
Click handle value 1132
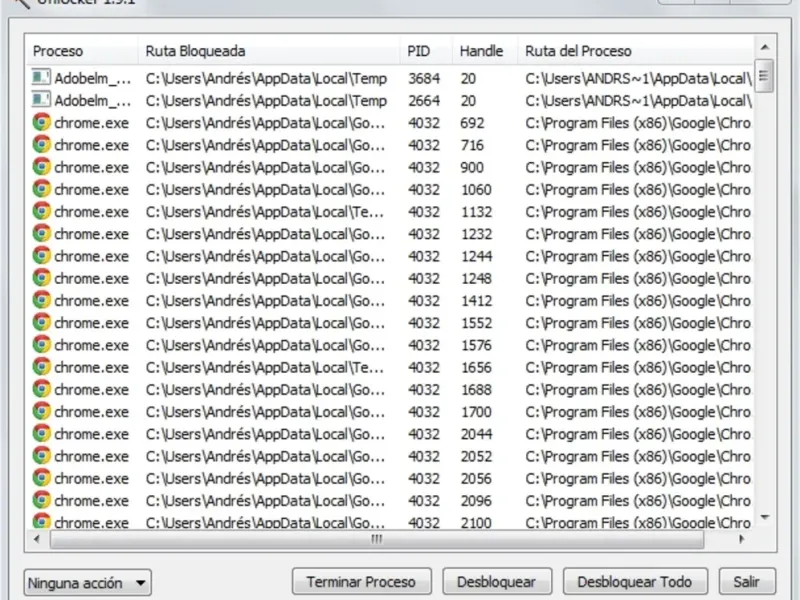point(477,212)
